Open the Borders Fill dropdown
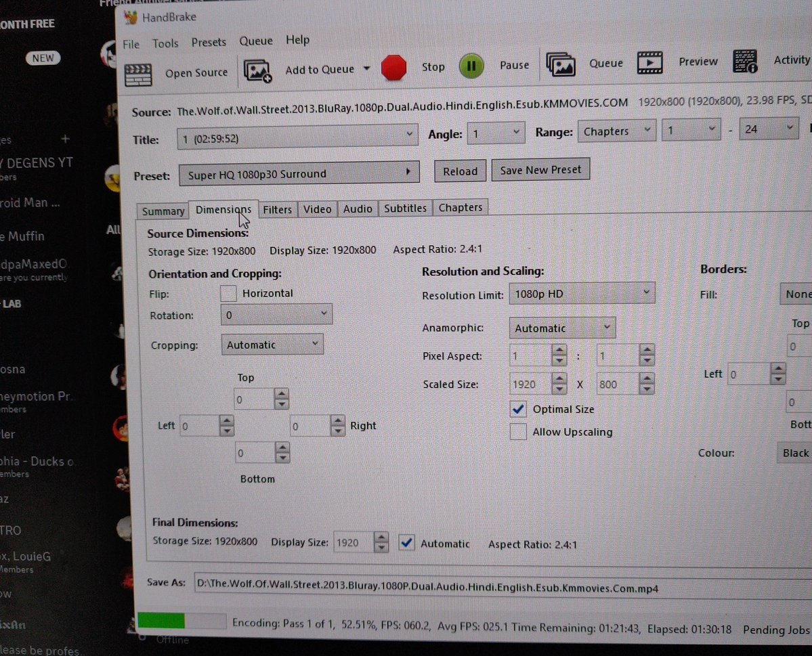 796,294
